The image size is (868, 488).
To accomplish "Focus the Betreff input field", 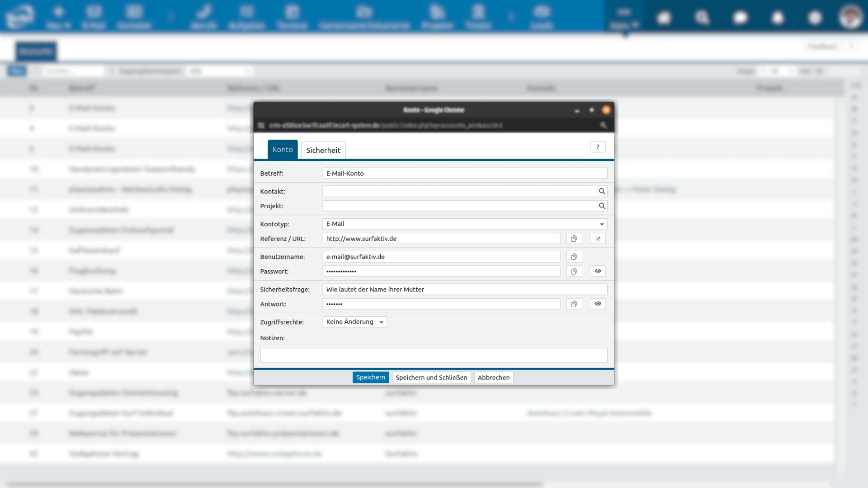I will pos(464,174).
